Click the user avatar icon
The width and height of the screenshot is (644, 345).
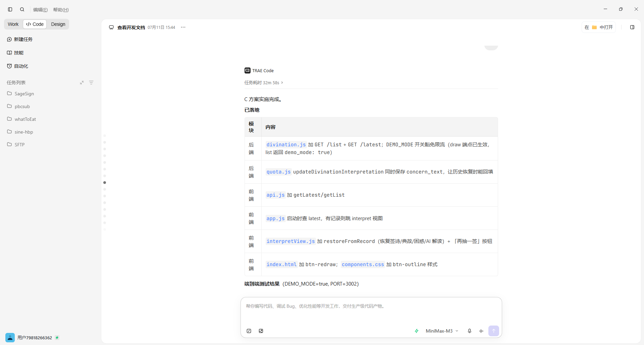(10, 338)
